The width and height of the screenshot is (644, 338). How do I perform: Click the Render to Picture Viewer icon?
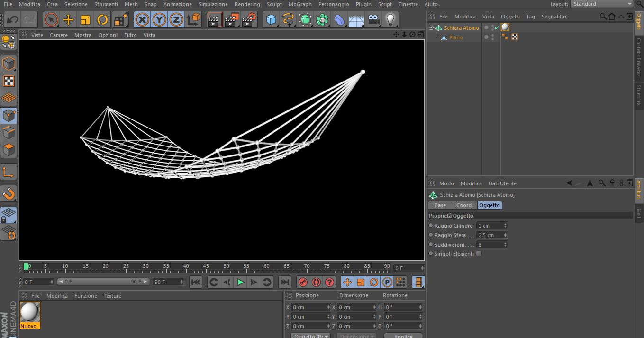point(232,19)
